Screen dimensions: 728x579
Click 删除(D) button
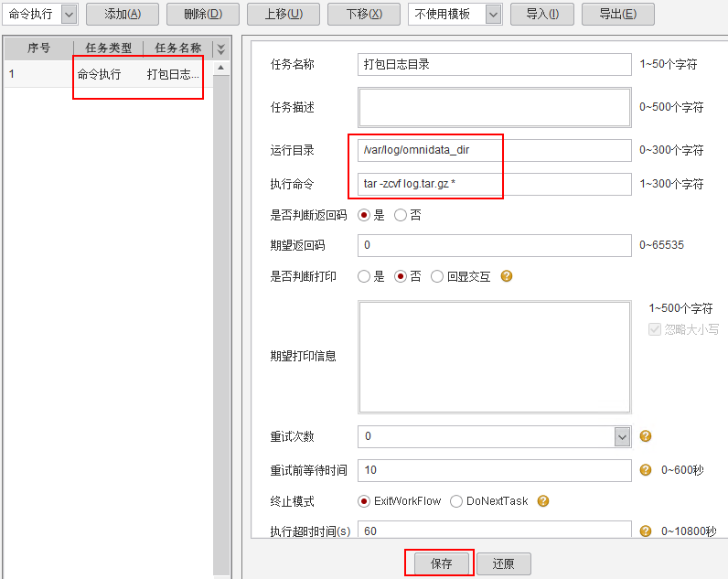click(x=203, y=15)
